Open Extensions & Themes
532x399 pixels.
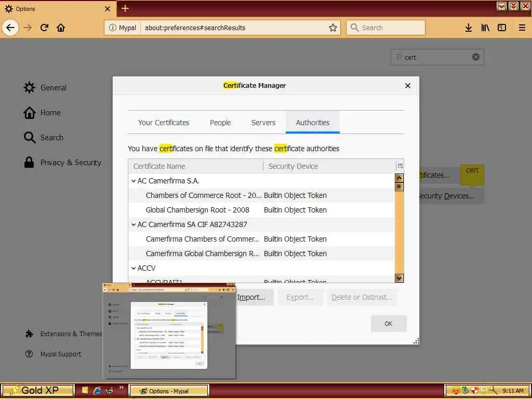[x=63, y=334]
